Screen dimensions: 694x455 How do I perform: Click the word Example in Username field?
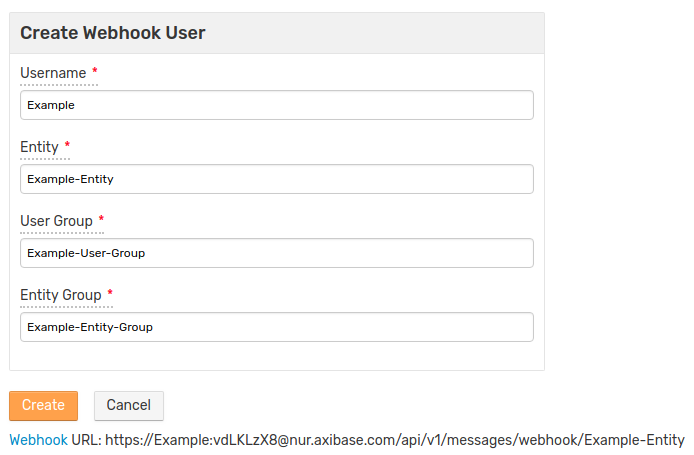[51, 105]
